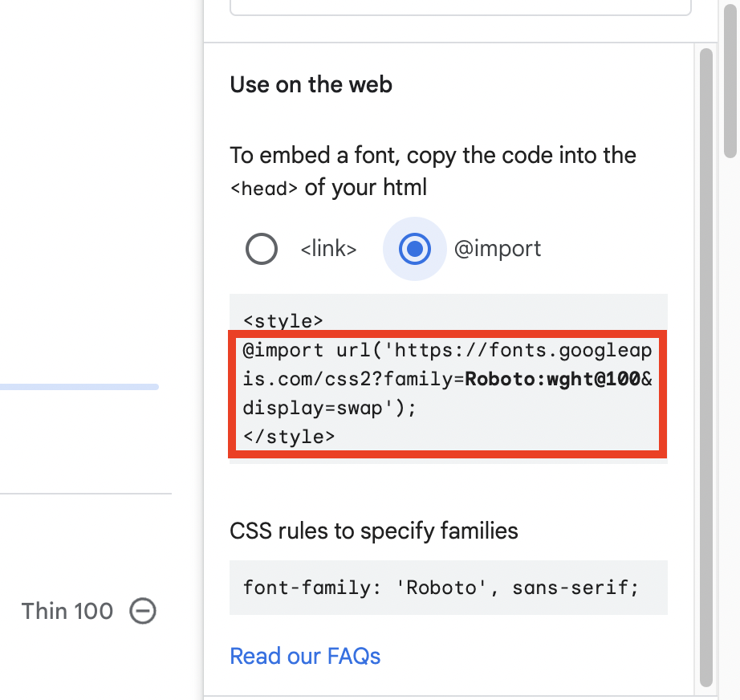This screenshot has height=700, width=740.
Task: Click the @import option label text
Action: click(498, 249)
